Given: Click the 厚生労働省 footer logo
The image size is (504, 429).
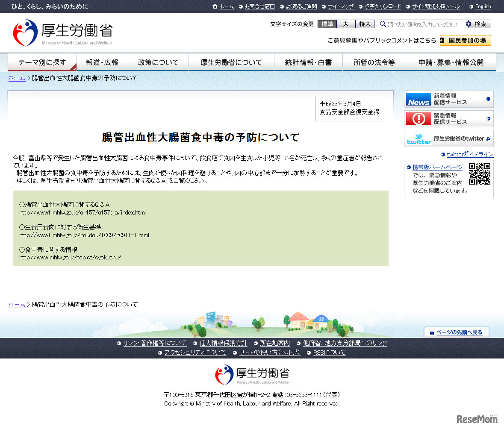Looking at the screenshot, I should [252, 373].
